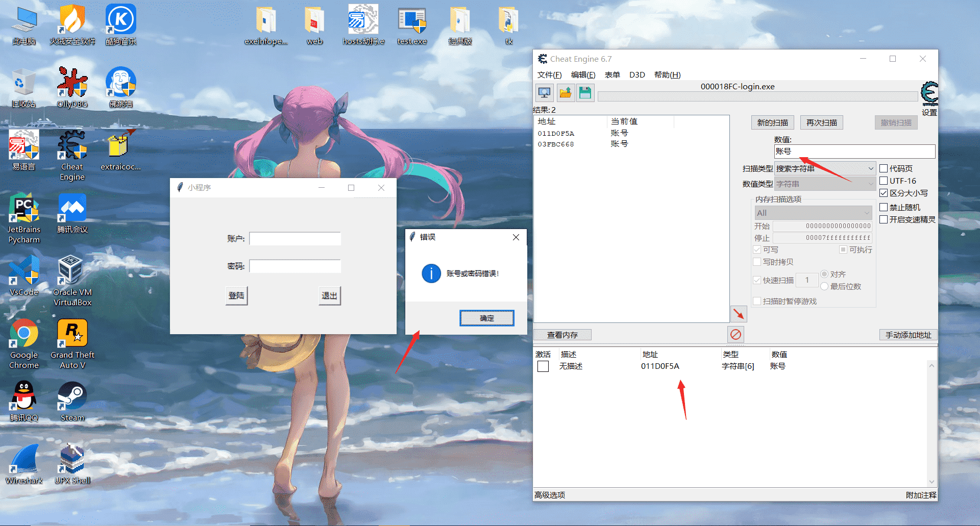Click the open file folder toolbar icon
This screenshot has height=526, width=980.
565,93
